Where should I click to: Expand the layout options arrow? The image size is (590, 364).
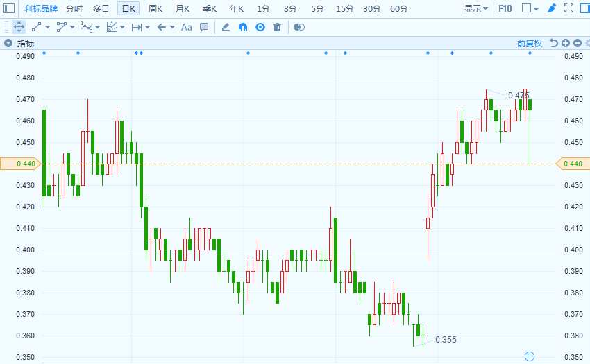pyautogui.click(x=536, y=9)
